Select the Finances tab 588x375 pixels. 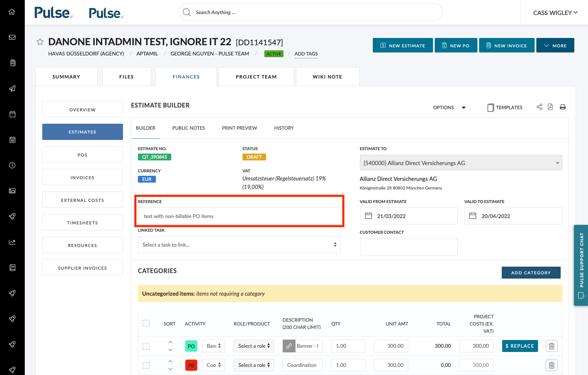[x=186, y=77]
